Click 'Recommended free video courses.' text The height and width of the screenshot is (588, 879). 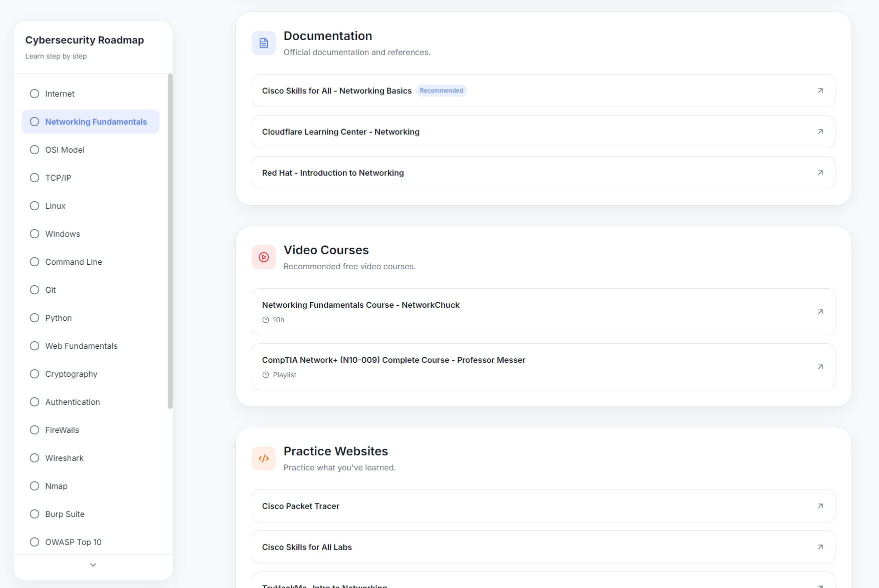click(x=350, y=266)
